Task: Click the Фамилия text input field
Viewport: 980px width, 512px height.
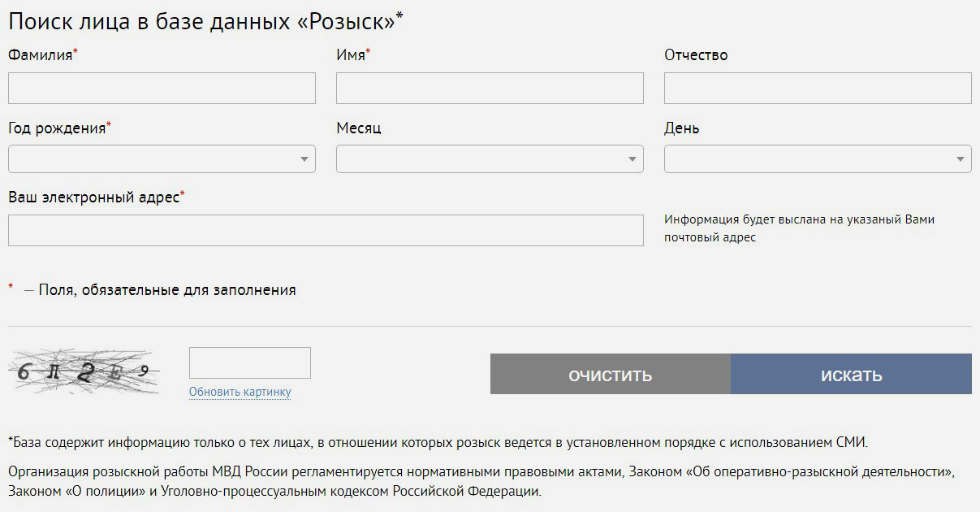Action: tap(162, 88)
